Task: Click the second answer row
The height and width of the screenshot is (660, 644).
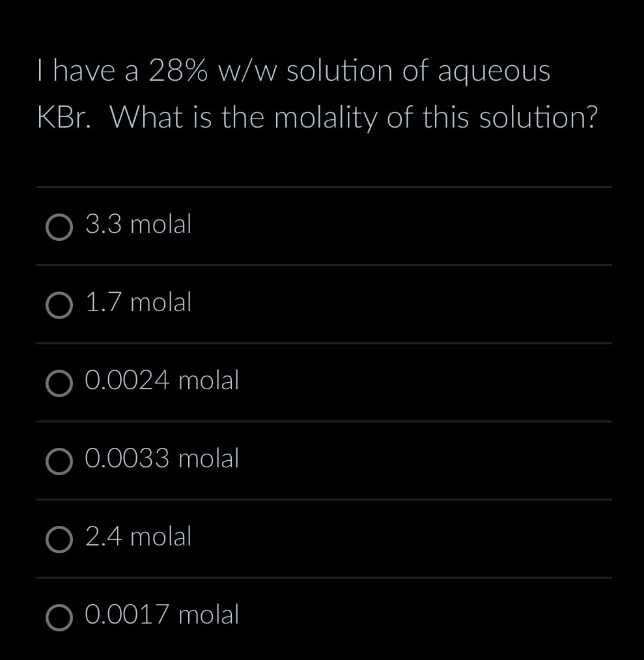Action: [322, 304]
